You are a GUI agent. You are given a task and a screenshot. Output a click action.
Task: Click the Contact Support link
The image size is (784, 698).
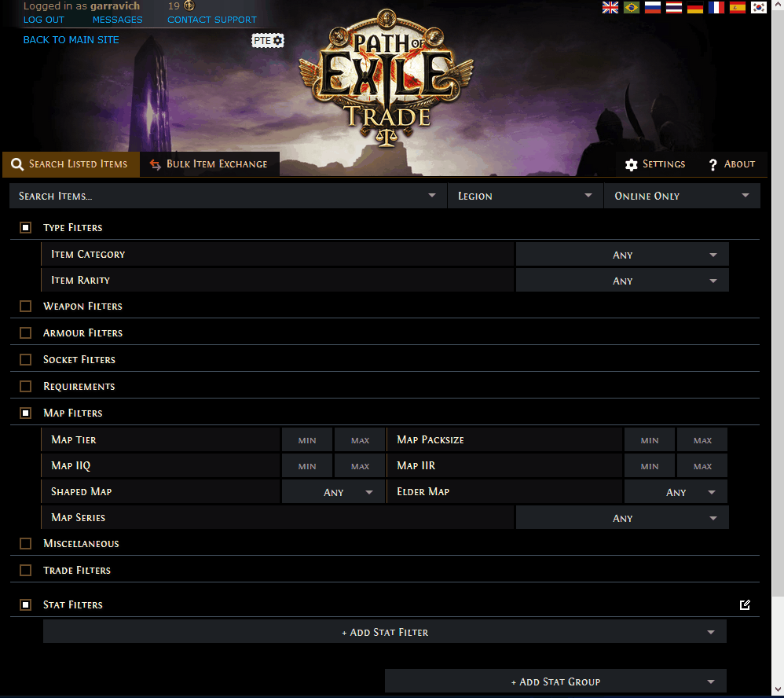click(x=212, y=20)
